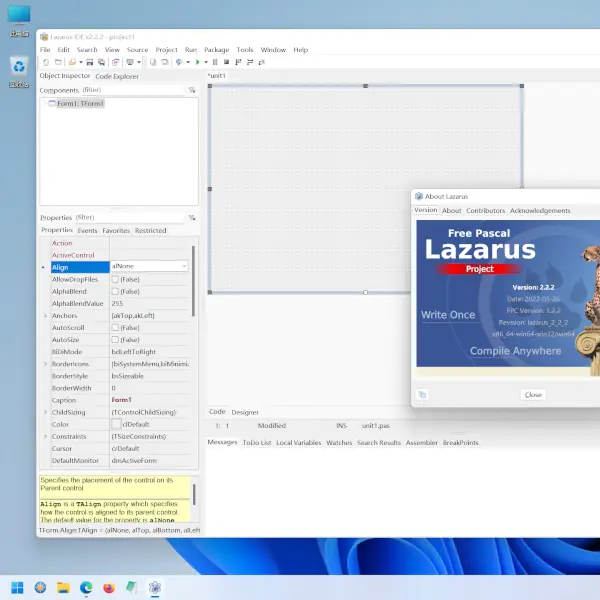Open the Align property dropdown
This screenshot has height=600, width=600.
tap(184, 267)
